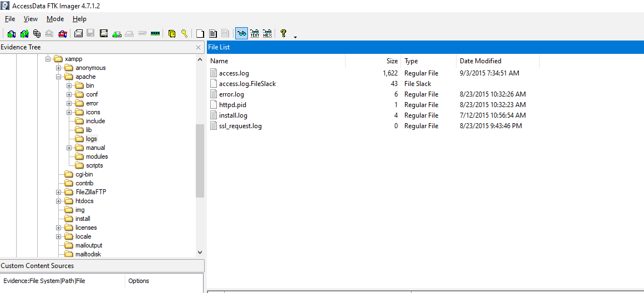Expand the bin folder node
The width and height of the screenshot is (644, 293).
tap(69, 86)
